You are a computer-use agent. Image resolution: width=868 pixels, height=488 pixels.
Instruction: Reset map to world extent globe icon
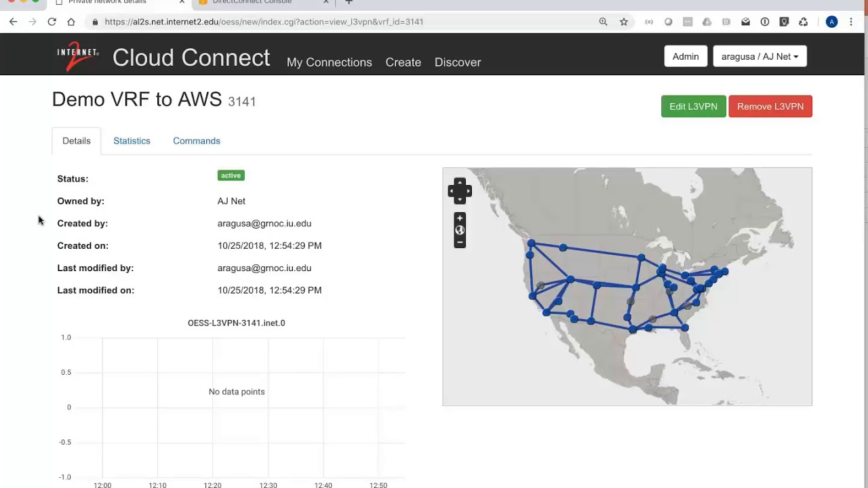460,230
